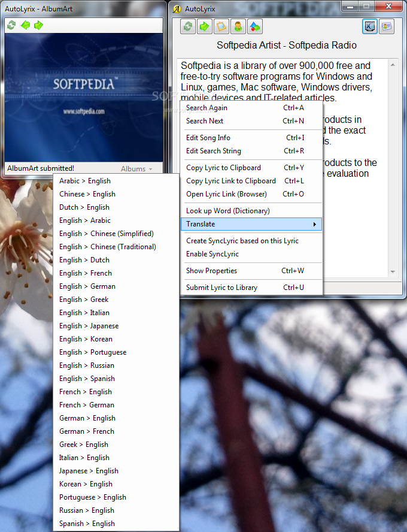Viewport: 407px width, 532px height.
Task: Pick Dutch > English translation
Action: (116, 207)
